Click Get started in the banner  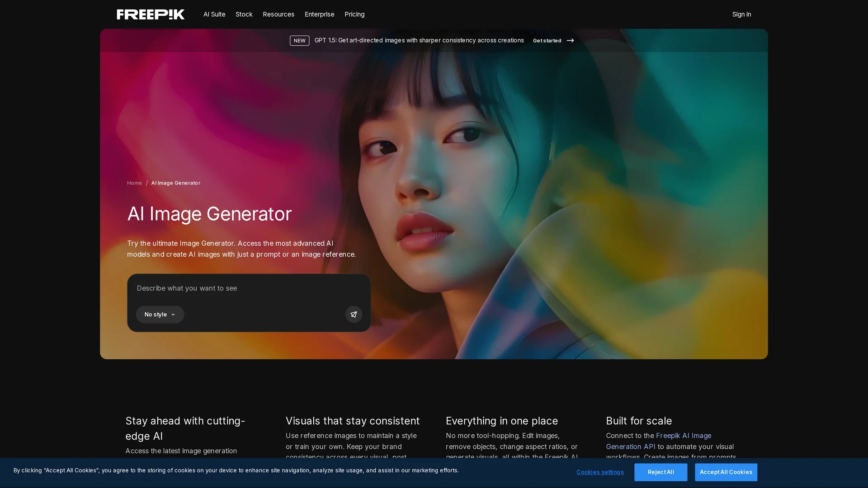pyautogui.click(x=547, y=41)
